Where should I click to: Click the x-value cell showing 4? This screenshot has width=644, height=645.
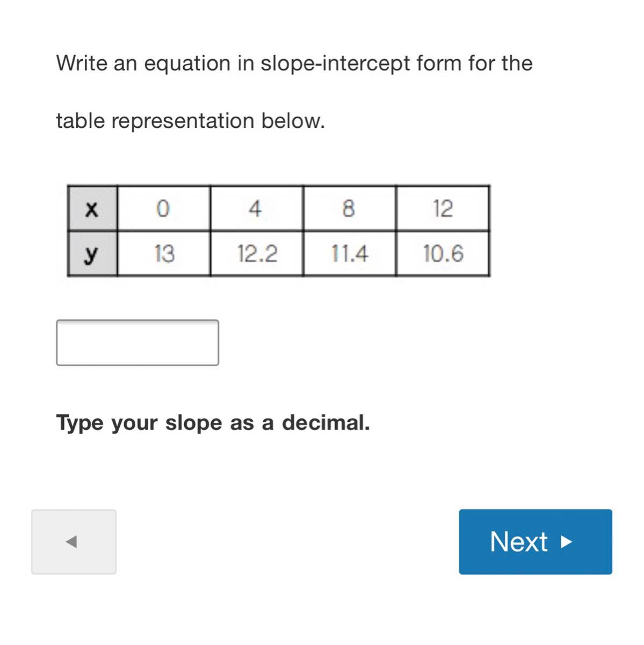[256, 209]
